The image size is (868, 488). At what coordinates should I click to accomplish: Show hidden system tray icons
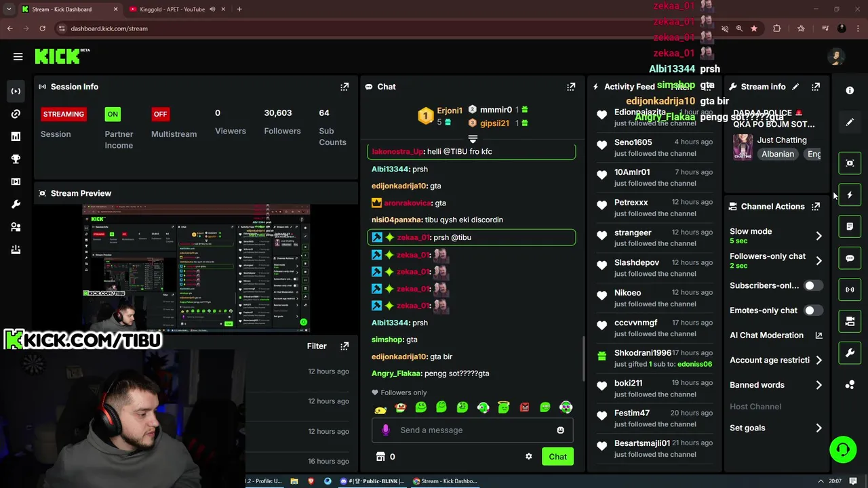(x=820, y=481)
